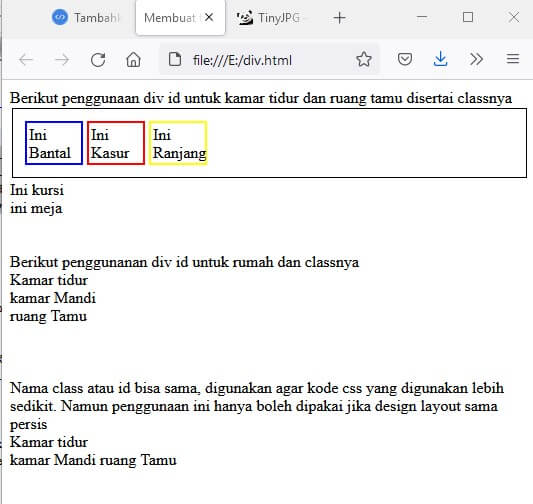Click the yellow 'Ini Ranjang' box
Screen dimensions: 533x504
click(x=178, y=143)
